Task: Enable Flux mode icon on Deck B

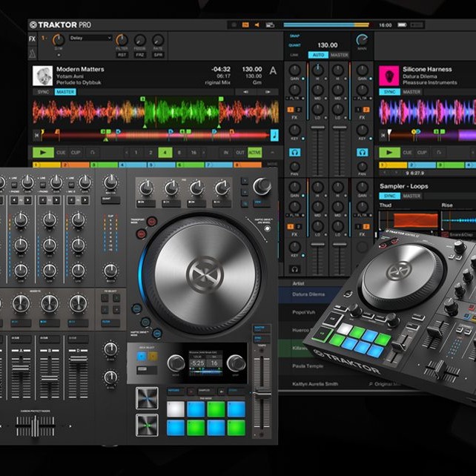Action: (439, 153)
